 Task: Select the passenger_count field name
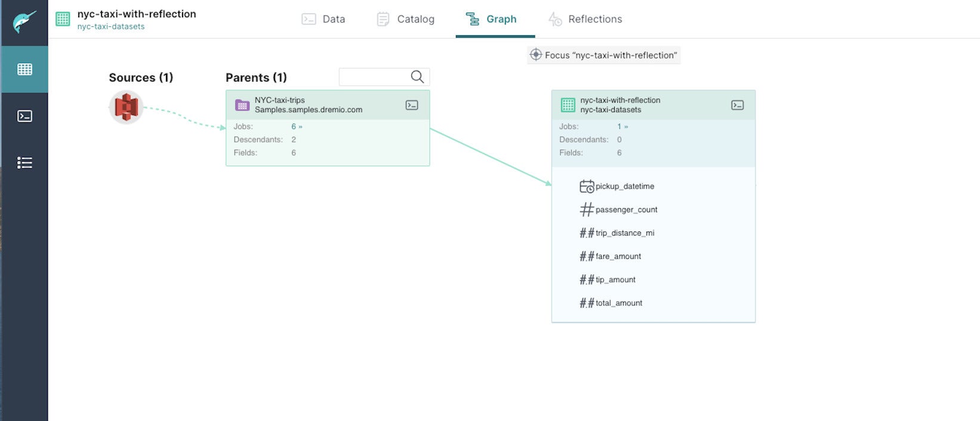627,209
